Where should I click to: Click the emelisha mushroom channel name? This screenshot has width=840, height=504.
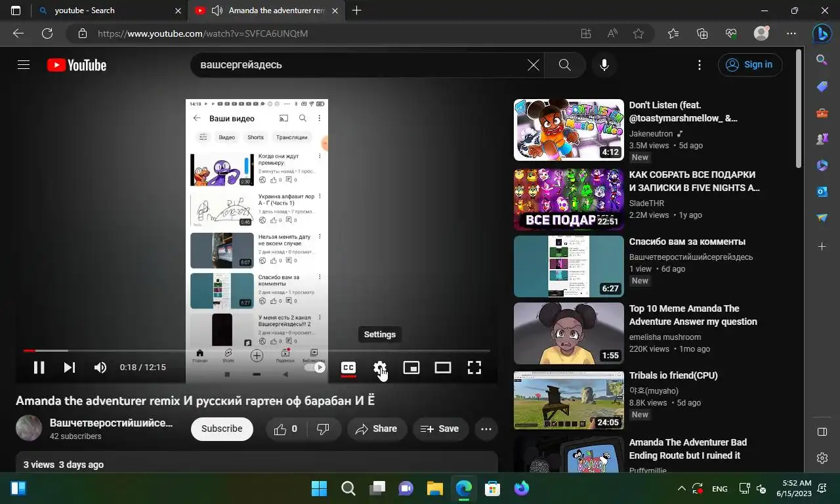point(665,337)
